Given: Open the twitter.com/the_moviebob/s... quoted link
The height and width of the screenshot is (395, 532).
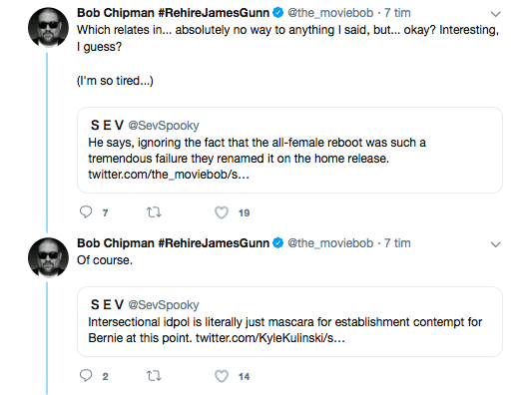Looking at the screenshot, I should [x=169, y=175].
